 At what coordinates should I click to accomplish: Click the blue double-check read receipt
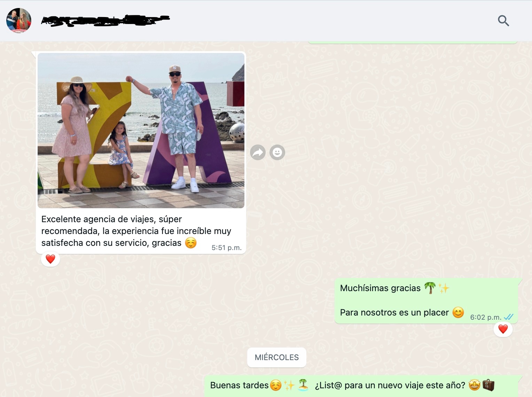[509, 317]
